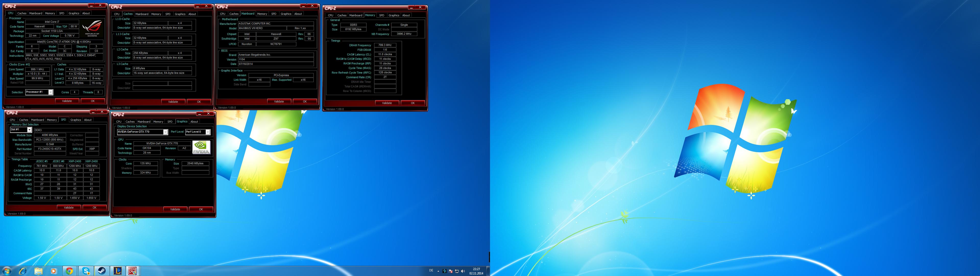Switch to Skype in taskbar
Viewport: 980px width, 276px height.
(86, 271)
